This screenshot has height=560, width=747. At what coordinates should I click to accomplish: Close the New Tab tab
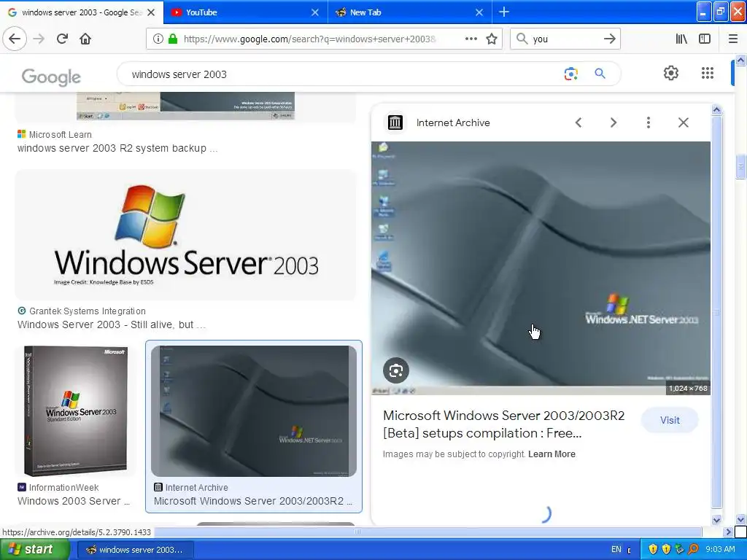pos(479,12)
